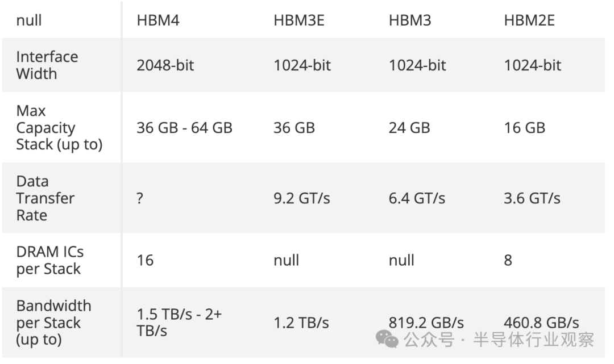Click the WeChat logo in the watermark
Screen dimensions: 614x364
pyautogui.click(x=389, y=339)
